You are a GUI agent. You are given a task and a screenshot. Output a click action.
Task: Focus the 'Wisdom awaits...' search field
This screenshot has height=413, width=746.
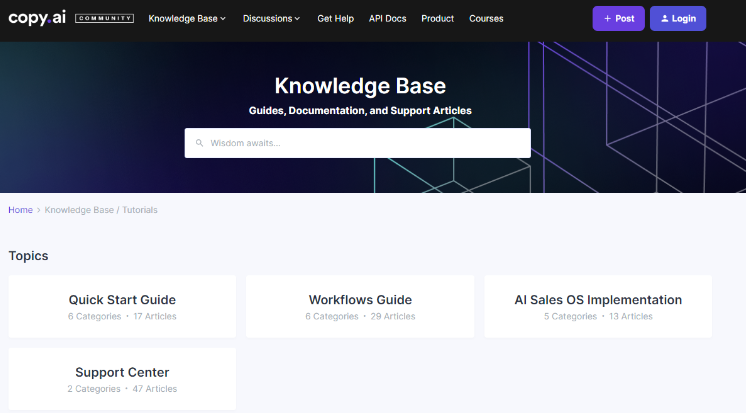tap(365, 143)
